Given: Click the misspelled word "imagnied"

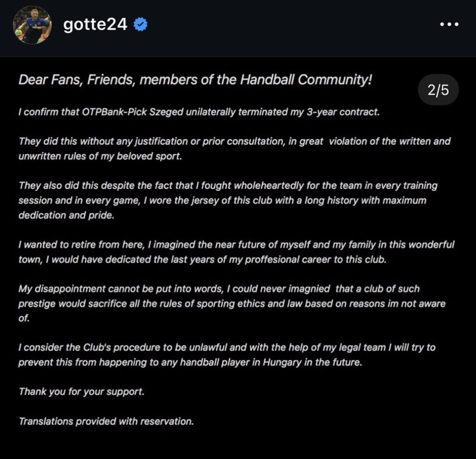Looking at the screenshot, I should point(305,289).
